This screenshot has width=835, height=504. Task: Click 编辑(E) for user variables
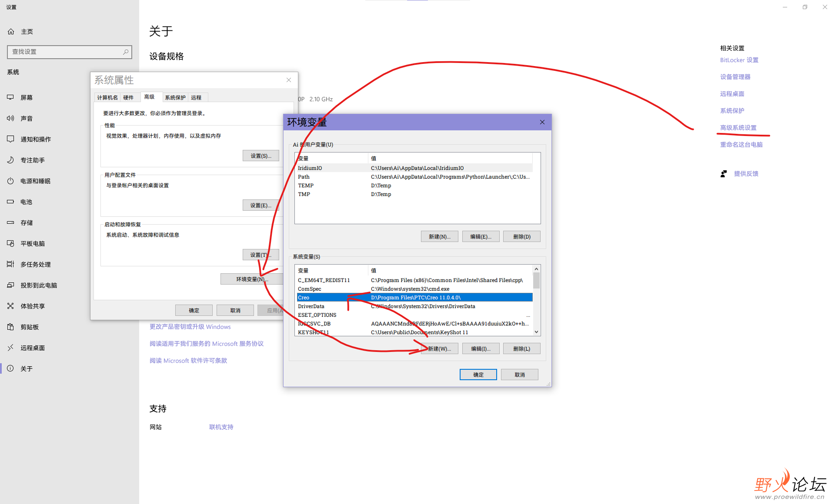pos(481,236)
